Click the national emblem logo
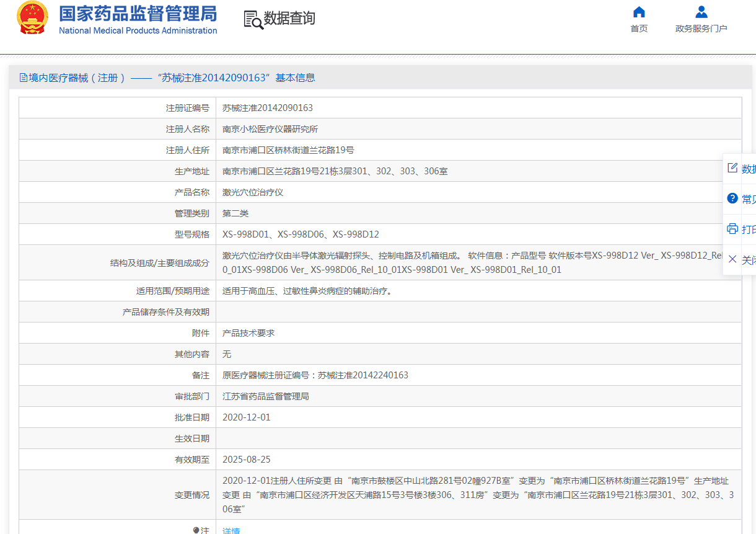 (x=32, y=17)
